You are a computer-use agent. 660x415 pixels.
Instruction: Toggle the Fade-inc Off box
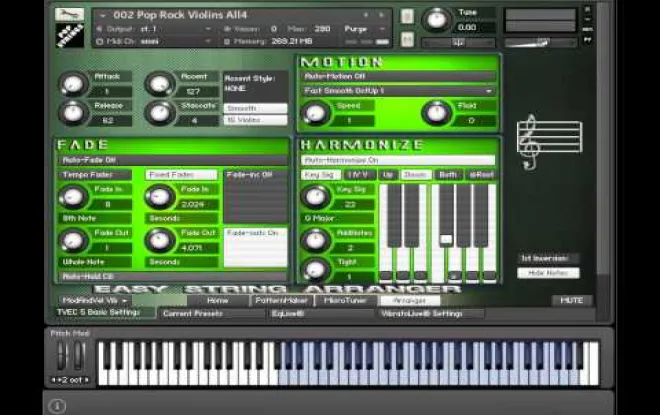(255, 196)
